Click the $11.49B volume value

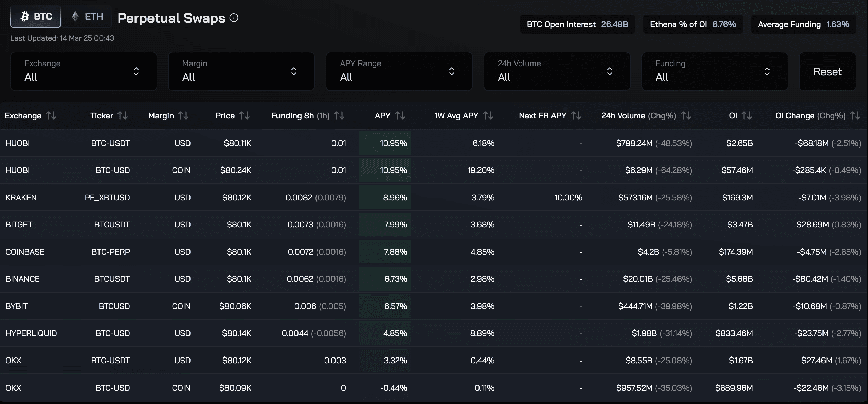click(641, 225)
